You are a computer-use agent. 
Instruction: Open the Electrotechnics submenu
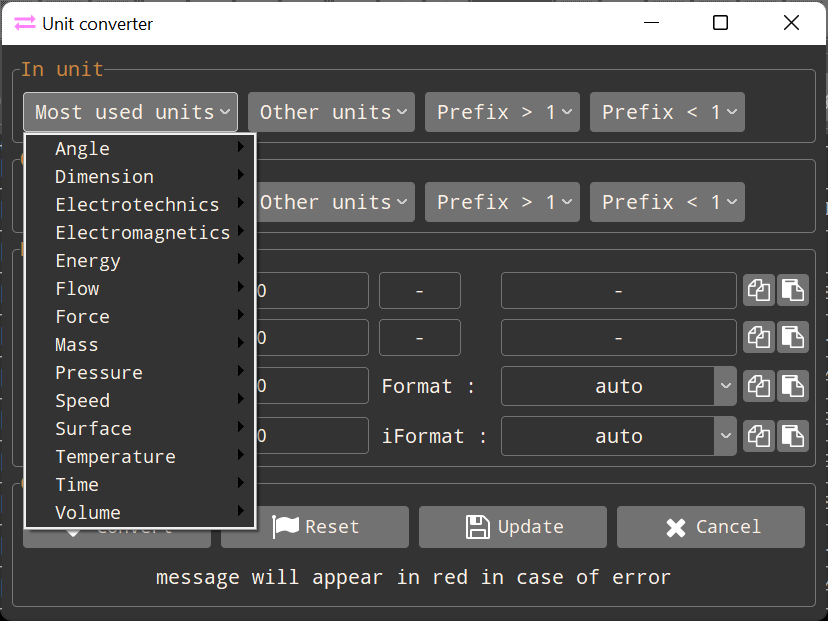point(137,205)
